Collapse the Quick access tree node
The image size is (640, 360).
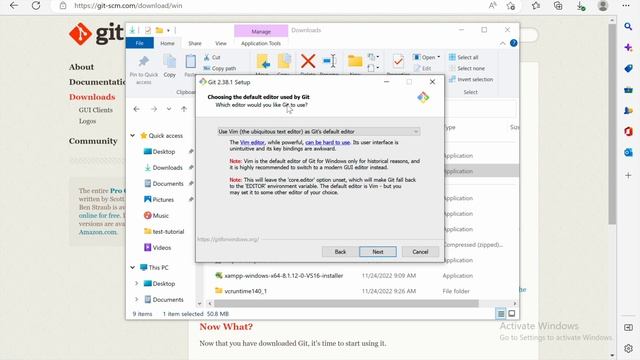click(x=133, y=136)
